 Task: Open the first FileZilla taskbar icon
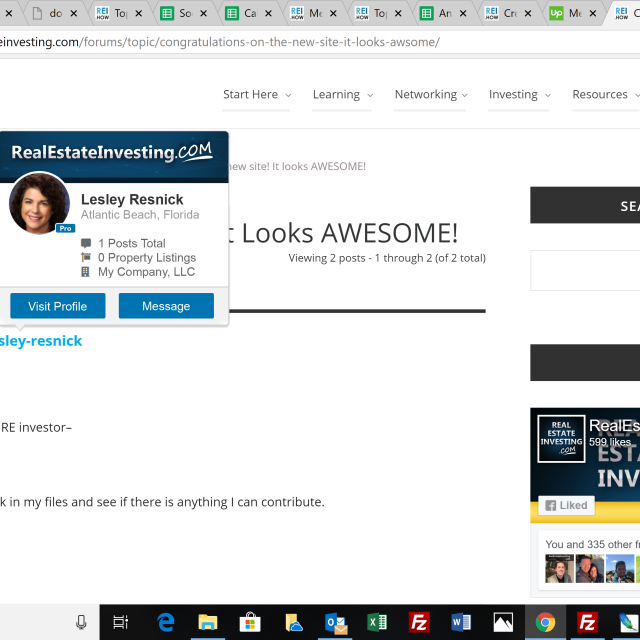[419, 622]
